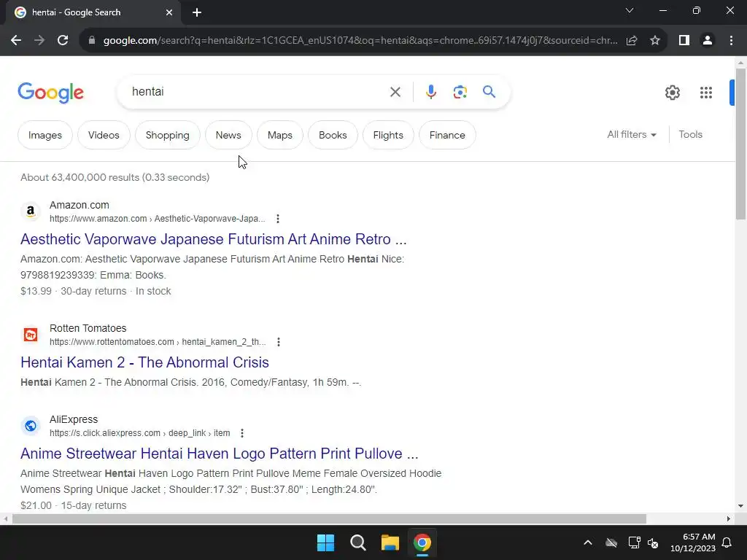Open more options for AliExpress result

(242, 433)
